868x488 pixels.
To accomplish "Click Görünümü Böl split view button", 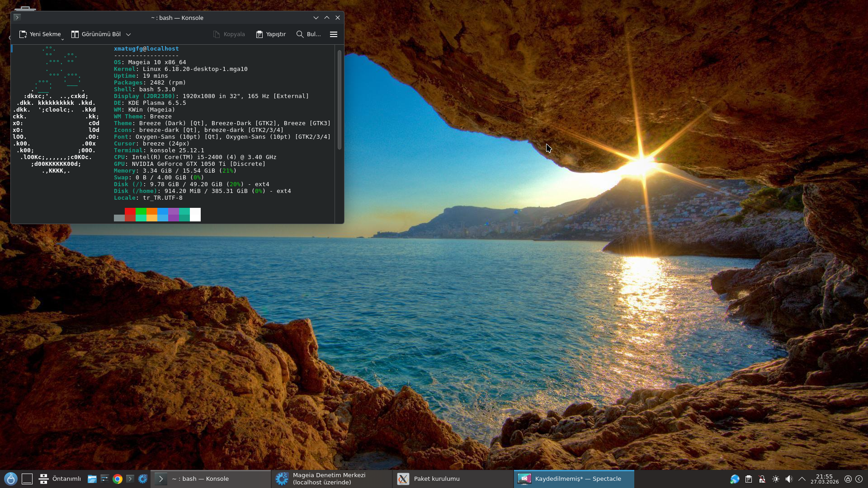I will pos(96,34).
